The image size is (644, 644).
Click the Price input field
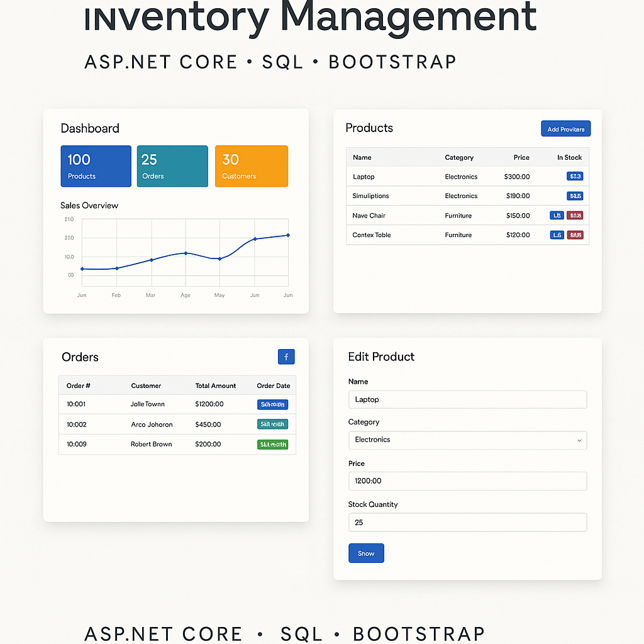coord(467,481)
